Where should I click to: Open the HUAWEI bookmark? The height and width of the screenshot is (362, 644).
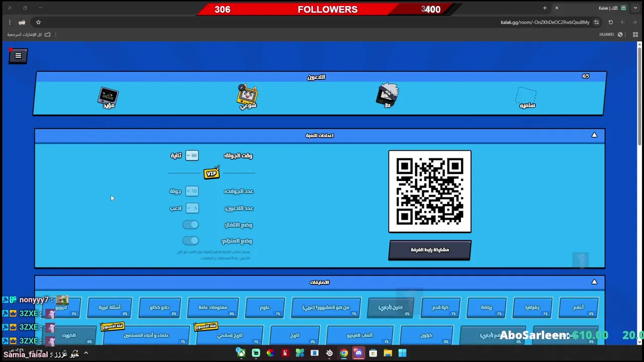pyautogui.click(x=611, y=35)
